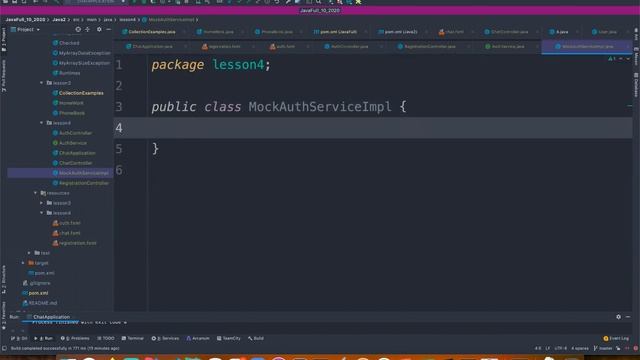Click the Project panel expand/collapse-all icon

[87, 29]
